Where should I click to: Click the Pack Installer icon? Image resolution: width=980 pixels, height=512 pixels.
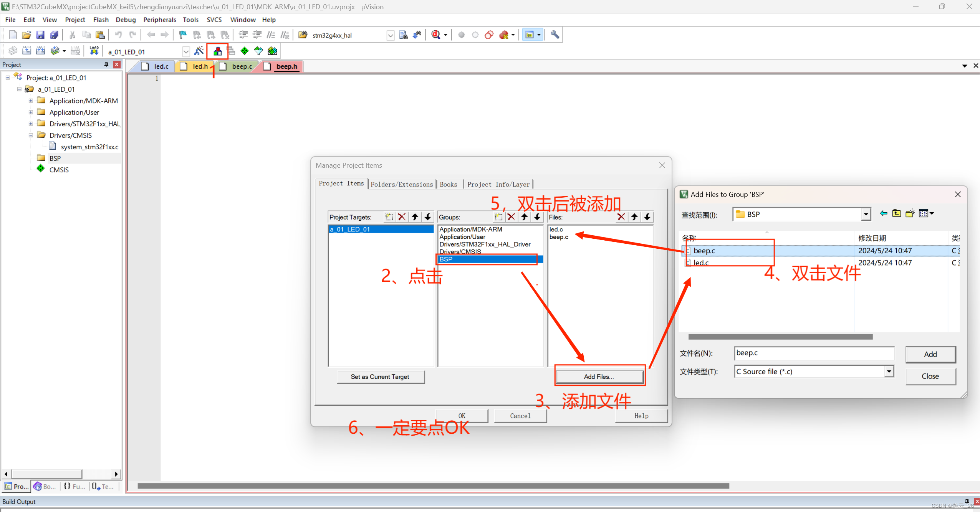click(x=272, y=51)
